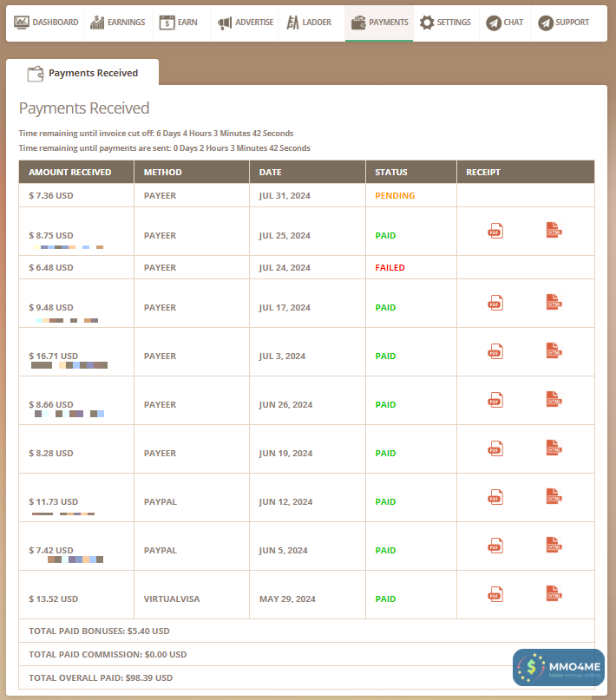This screenshot has height=700, width=616.
Task: Click the $ 16.71 USD amount
Action: (x=53, y=356)
